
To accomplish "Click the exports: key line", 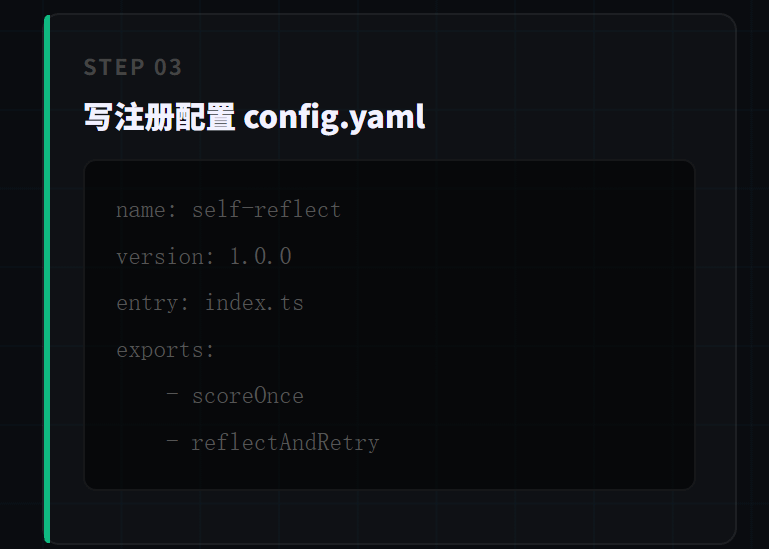I will tap(165, 350).
